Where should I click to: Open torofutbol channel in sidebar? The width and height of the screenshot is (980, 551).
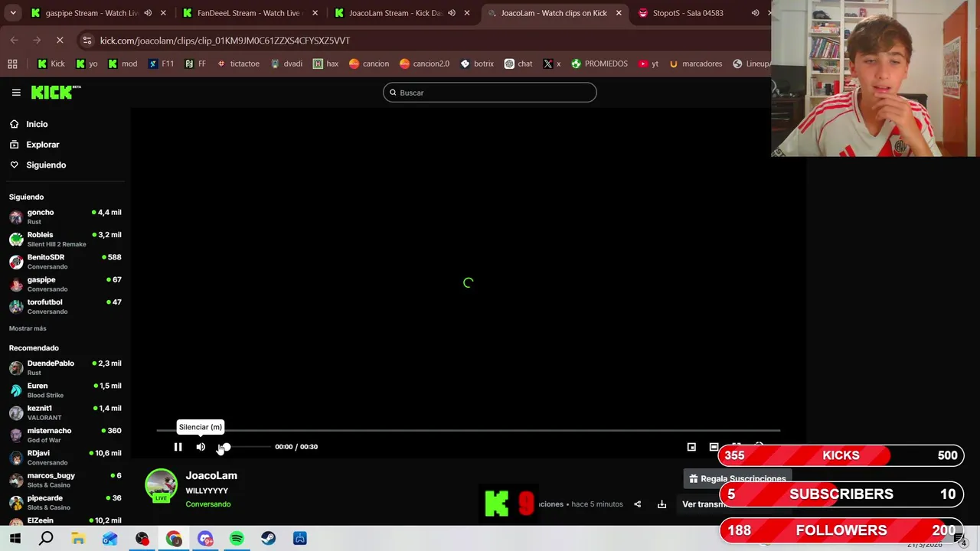pos(65,306)
